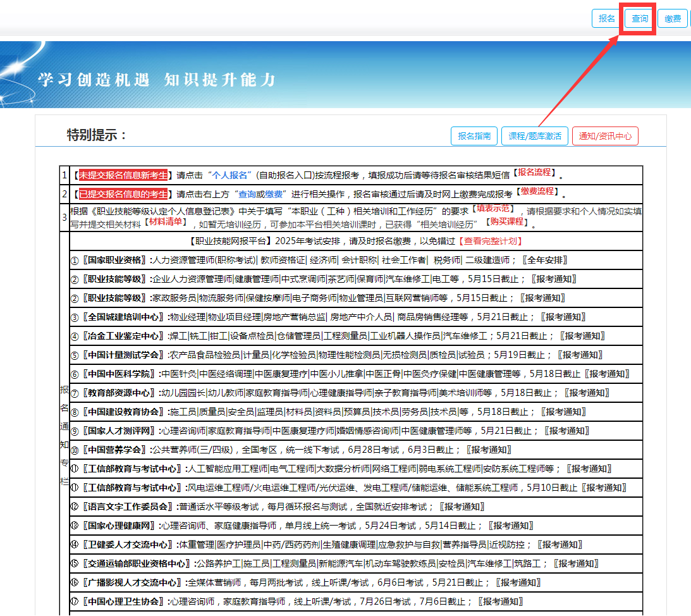Follow the blue 个人报名 link

(229, 175)
